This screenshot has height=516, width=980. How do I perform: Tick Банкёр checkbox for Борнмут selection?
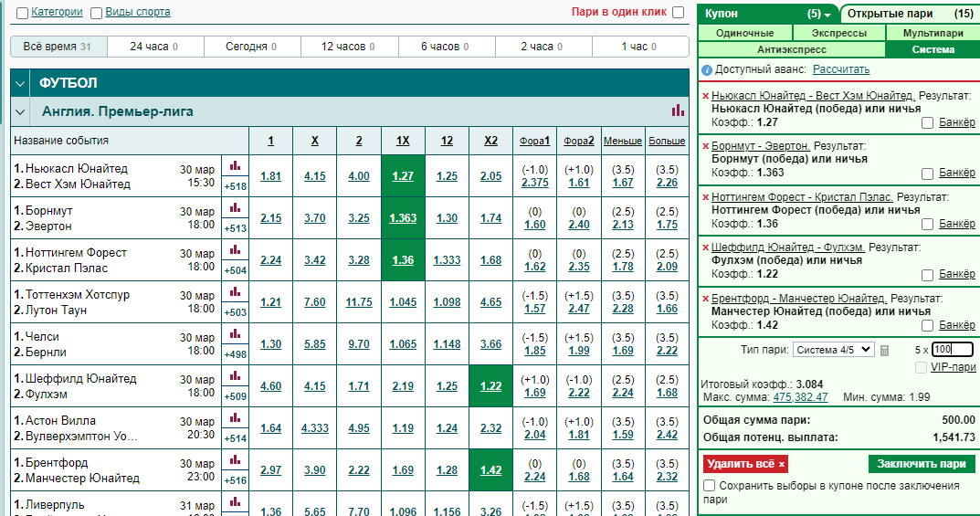(x=928, y=174)
